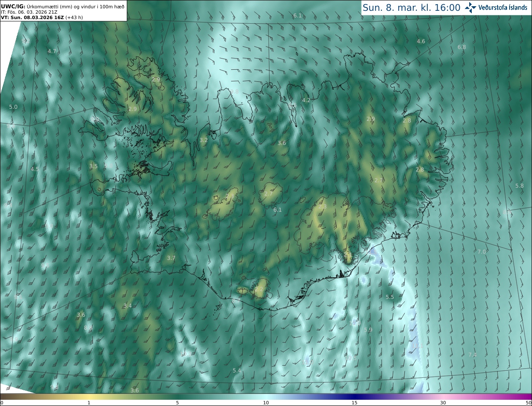Click the 5.4 value on the map
Image resolution: width=532 pixels, height=406 pixels.
coord(237,370)
